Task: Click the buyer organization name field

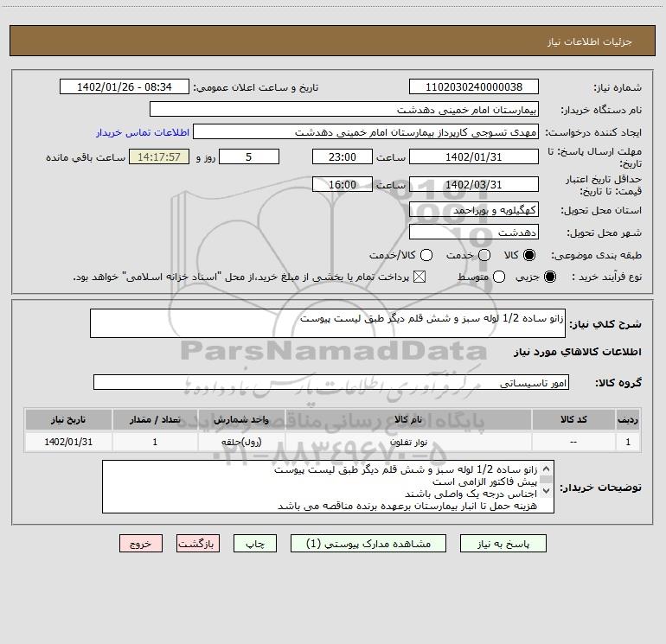Action: click(344, 109)
